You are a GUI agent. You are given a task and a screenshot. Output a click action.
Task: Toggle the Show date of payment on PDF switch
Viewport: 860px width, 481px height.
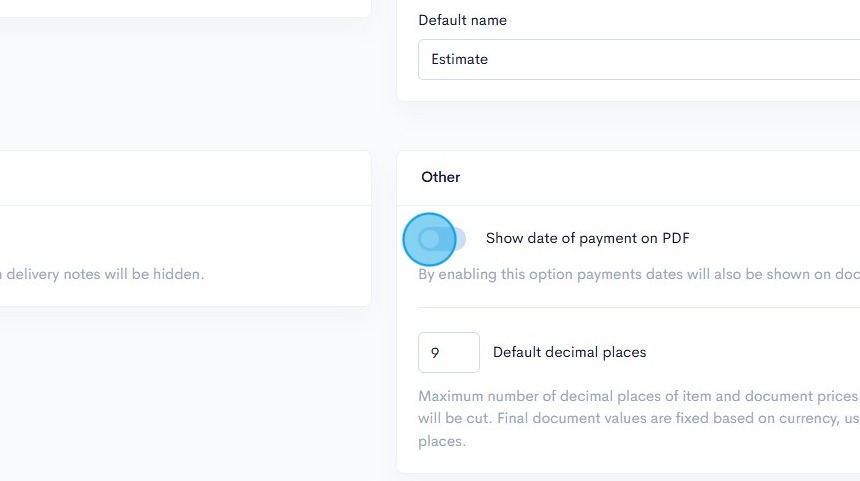click(441, 238)
